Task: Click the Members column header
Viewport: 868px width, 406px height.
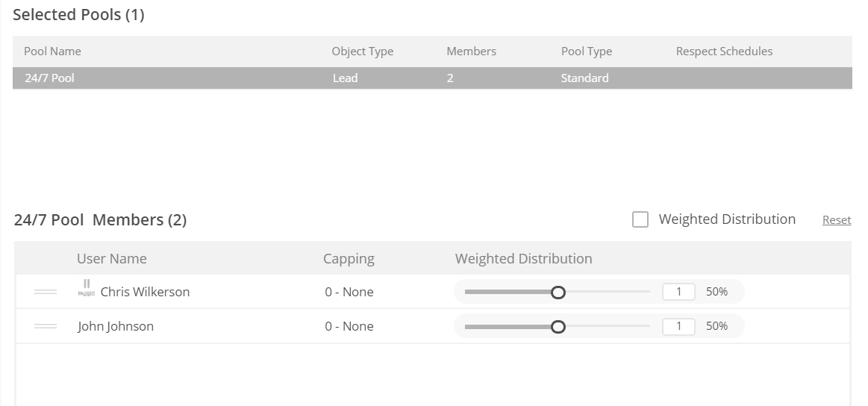Action: coord(471,51)
